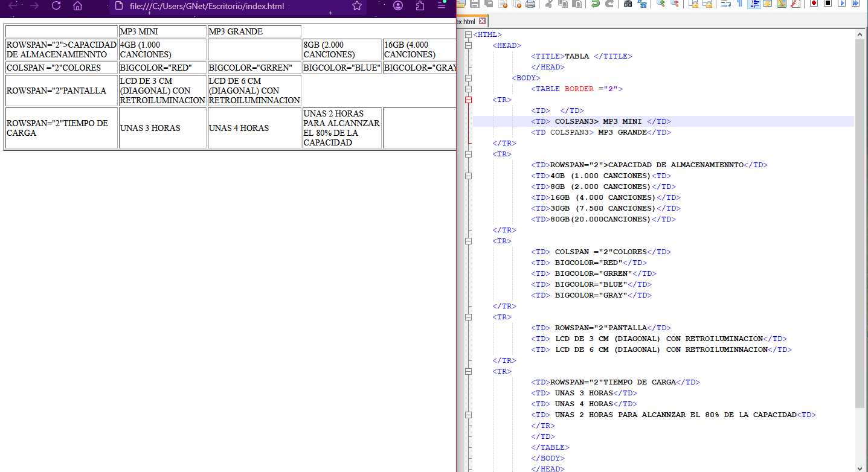The image size is (868, 472).
Task: Collapse the red-highlighted first TR fold marker
Action: click(468, 100)
